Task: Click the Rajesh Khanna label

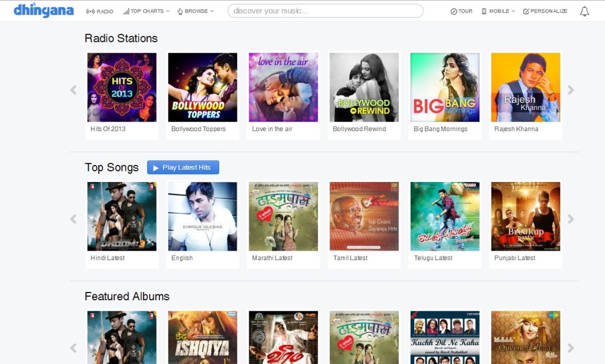Action: coord(516,129)
